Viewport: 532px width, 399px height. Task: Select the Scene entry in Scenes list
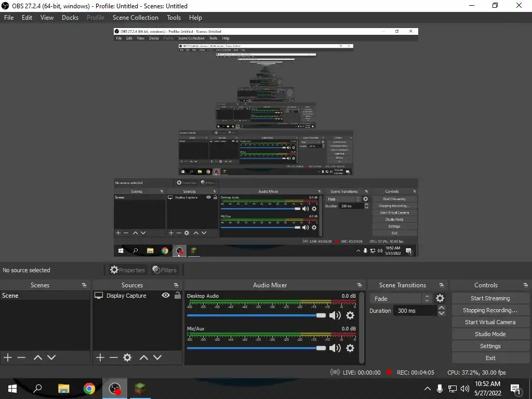click(45, 296)
